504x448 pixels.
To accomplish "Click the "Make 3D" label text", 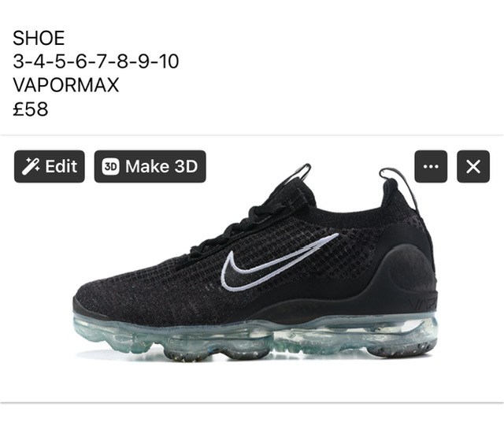I will [x=161, y=166].
